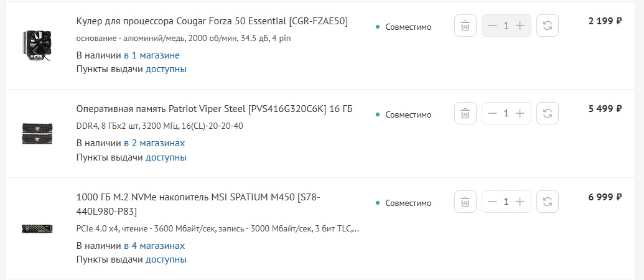Click "в 4 магазинах" availability link

154,246
